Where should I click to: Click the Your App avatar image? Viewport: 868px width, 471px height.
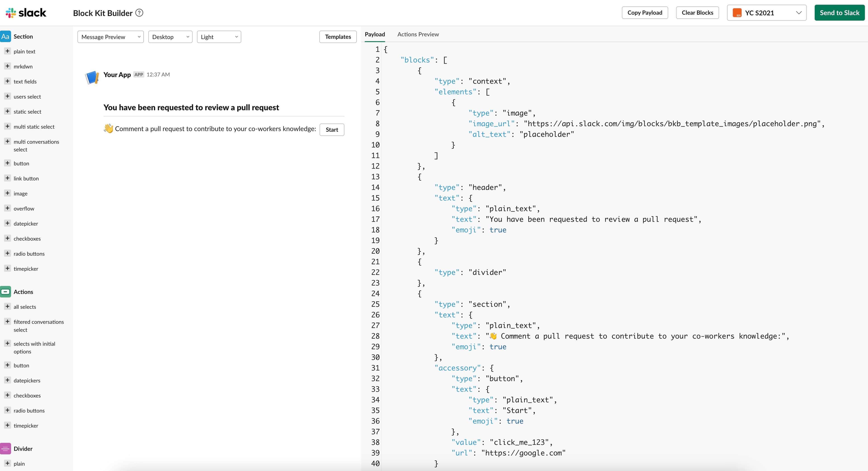click(x=92, y=78)
